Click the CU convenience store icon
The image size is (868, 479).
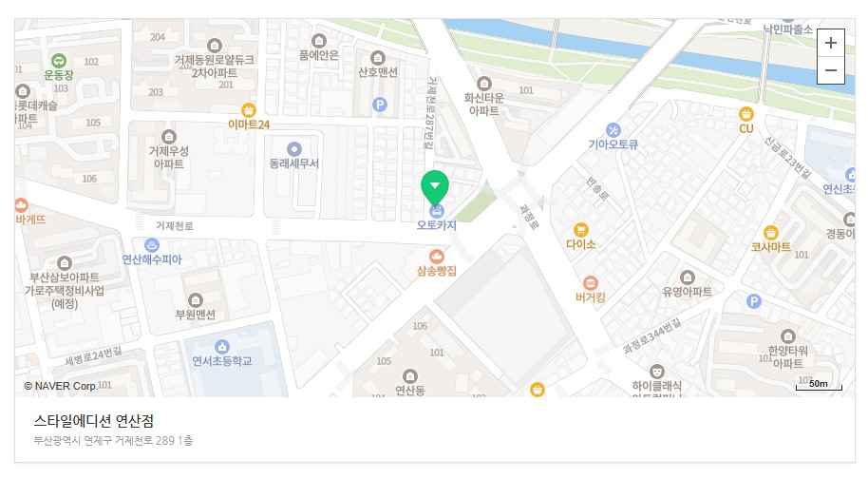tap(746, 114)
